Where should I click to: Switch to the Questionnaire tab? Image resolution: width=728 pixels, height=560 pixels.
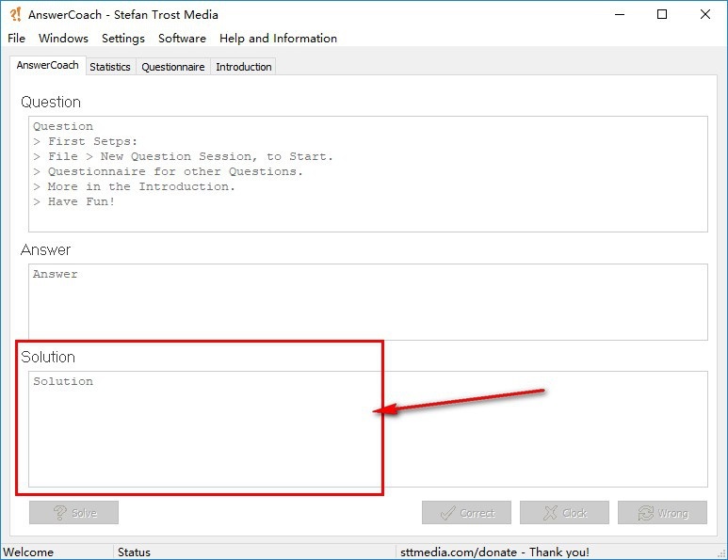tap(172, 67)
